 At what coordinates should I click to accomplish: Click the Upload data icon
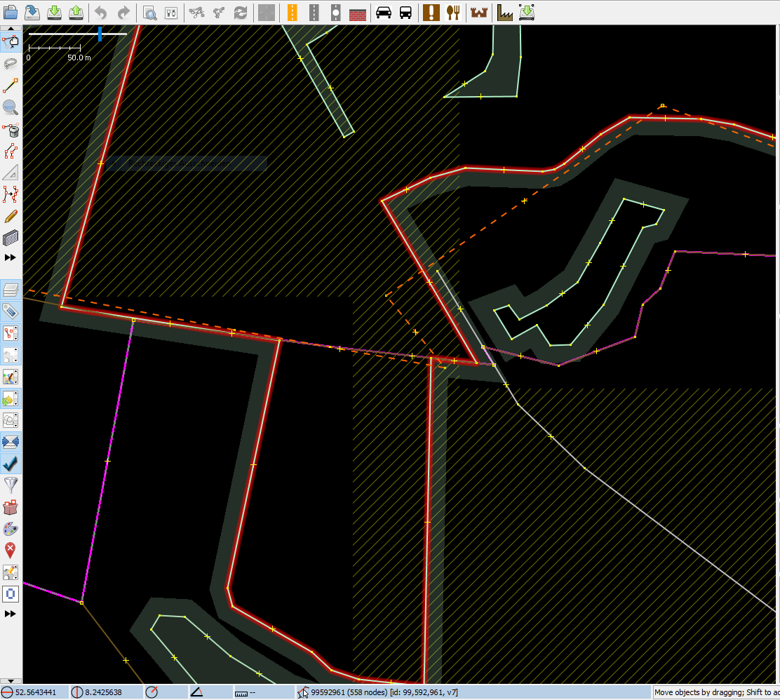click(x=76, y=12)
